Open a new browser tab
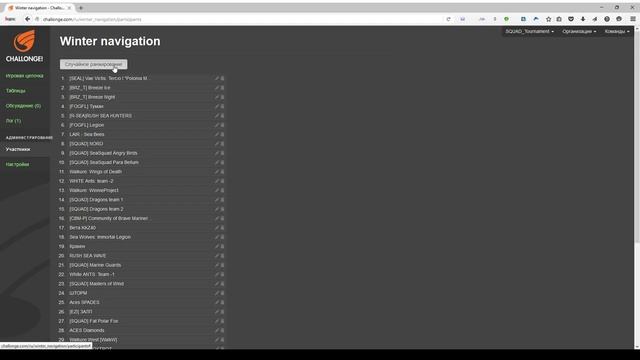This screenshot has width=640, height=360. point(81,8)
